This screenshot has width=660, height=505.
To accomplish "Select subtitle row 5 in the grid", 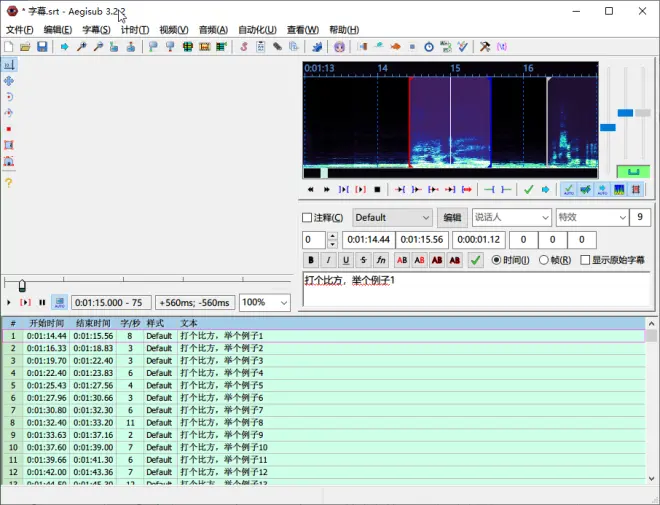I will [x=323, y=385].
